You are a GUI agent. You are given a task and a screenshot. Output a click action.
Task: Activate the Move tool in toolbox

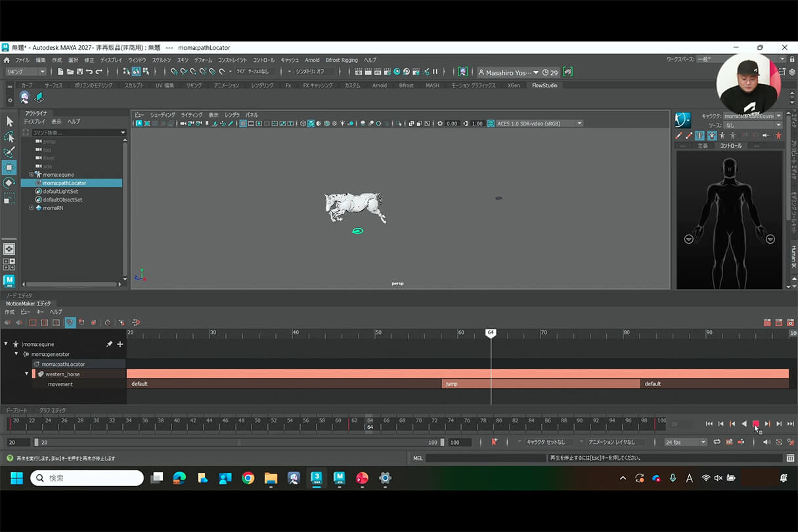[x=9, y=167]
